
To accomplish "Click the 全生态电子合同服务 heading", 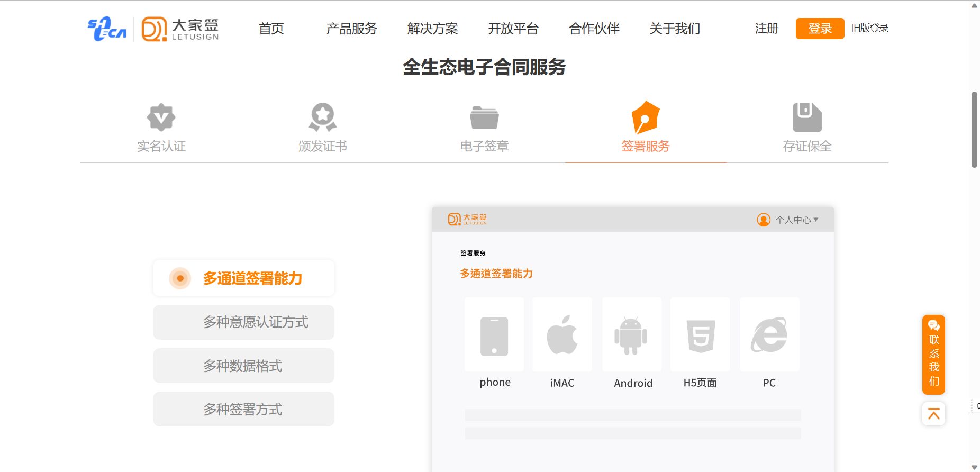I will [484, 67].
